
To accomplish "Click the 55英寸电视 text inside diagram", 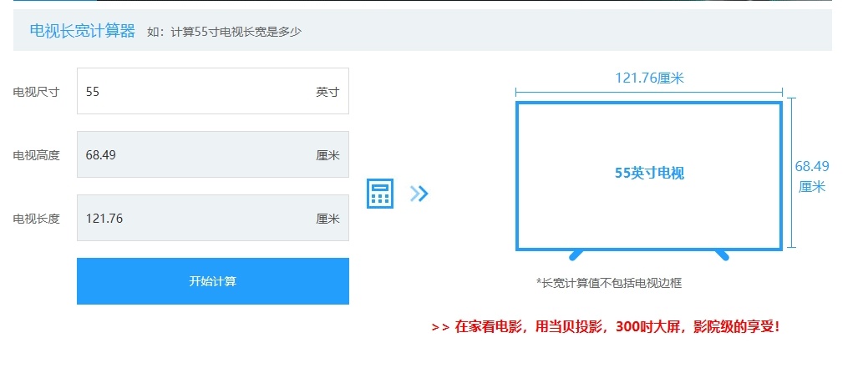I will pos(649,174).
